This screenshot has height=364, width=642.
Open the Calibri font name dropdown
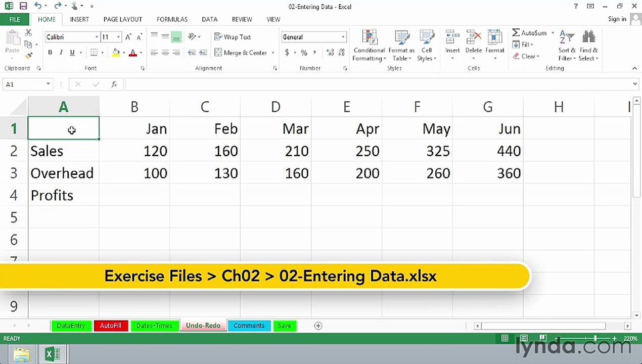(97, 37)
